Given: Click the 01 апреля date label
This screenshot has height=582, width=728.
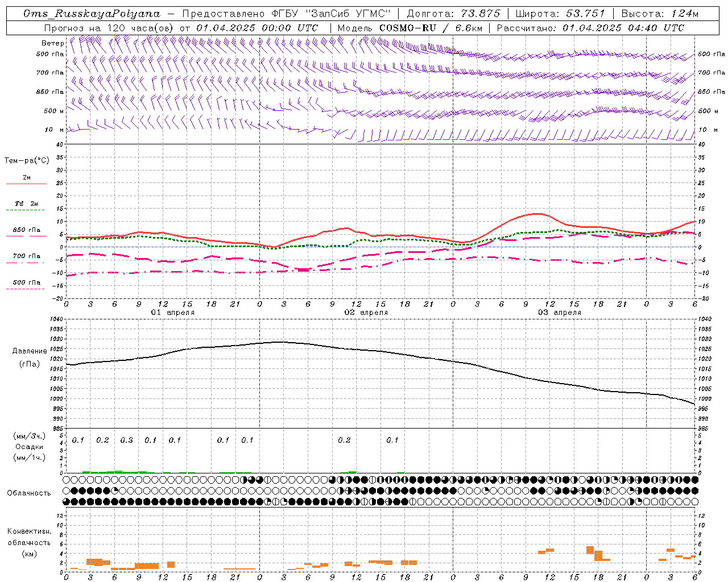Looking at the screenshot, I should coord(173,313).
